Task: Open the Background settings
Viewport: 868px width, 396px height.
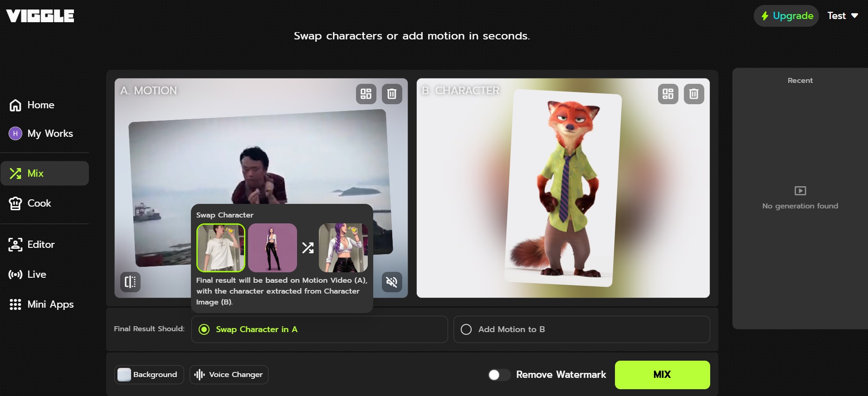Action: tap(149, 375)
